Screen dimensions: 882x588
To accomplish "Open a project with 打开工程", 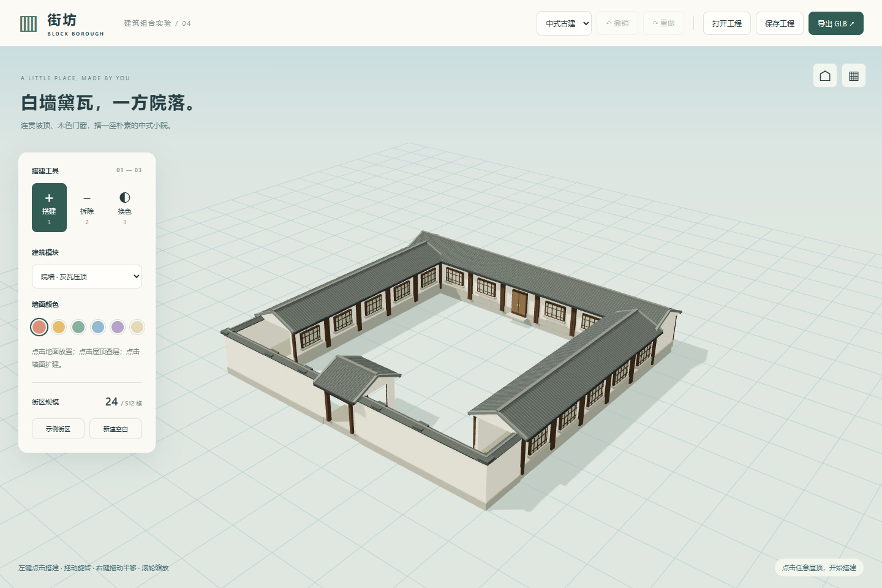I will pyautogui.click(x=727, y=23).
